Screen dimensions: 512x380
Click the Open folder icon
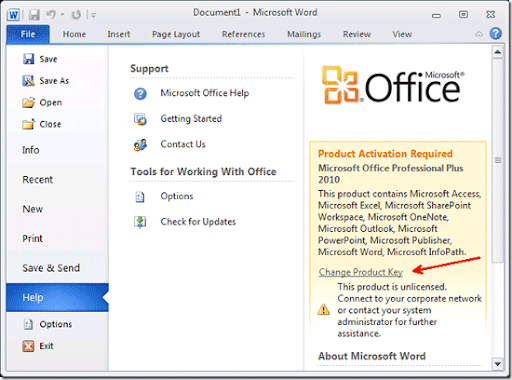tap(28, 102)
